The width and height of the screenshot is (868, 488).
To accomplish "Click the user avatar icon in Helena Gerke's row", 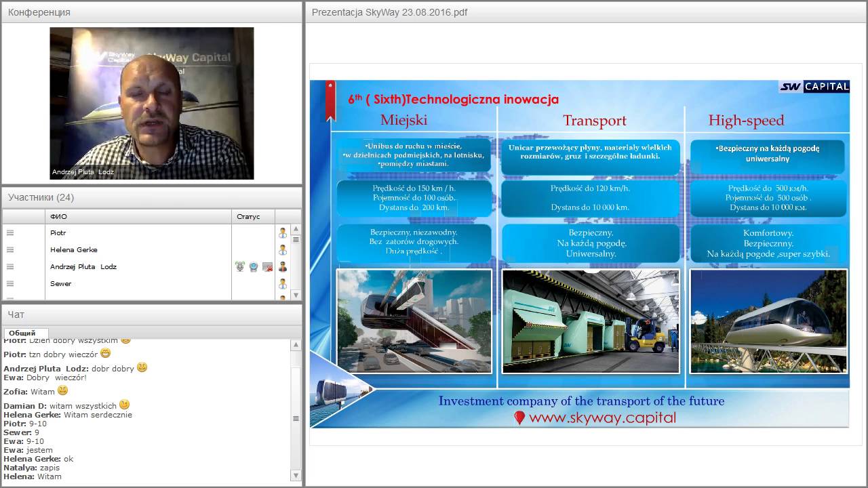I will pos(283,249).
